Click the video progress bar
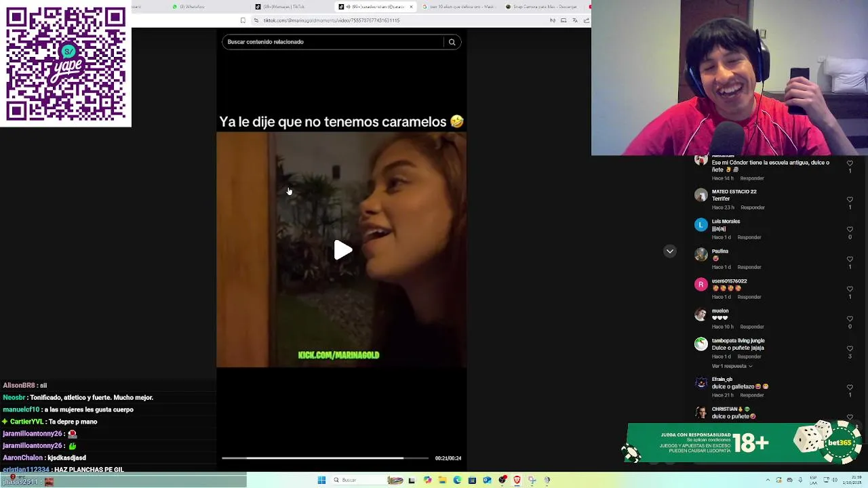 point(325,458)
